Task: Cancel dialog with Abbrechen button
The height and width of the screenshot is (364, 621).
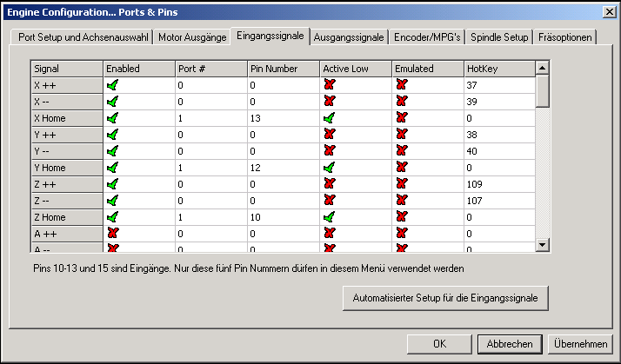Action: 510,344
